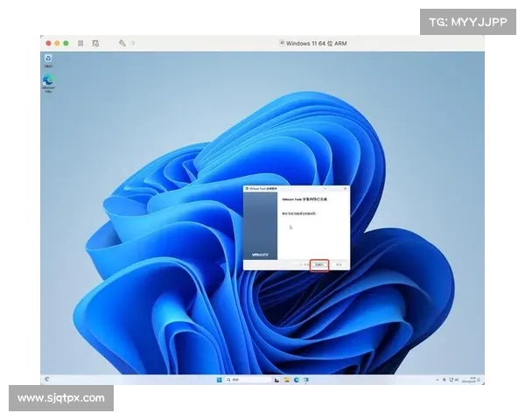Image resolution: width=525 pixels, height=420 pixels.
Task: Click the VMware Tools installer title bar icon
Action: tap(247, 189)
